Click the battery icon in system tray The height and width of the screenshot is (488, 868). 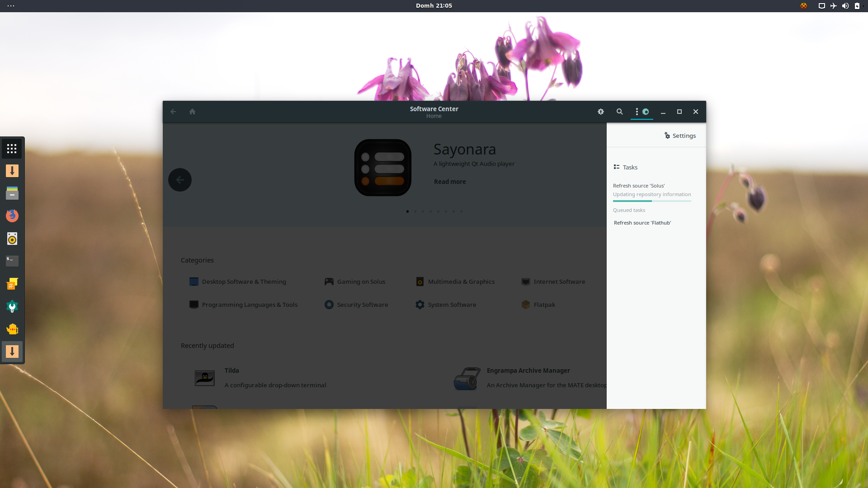click(857, 6)
